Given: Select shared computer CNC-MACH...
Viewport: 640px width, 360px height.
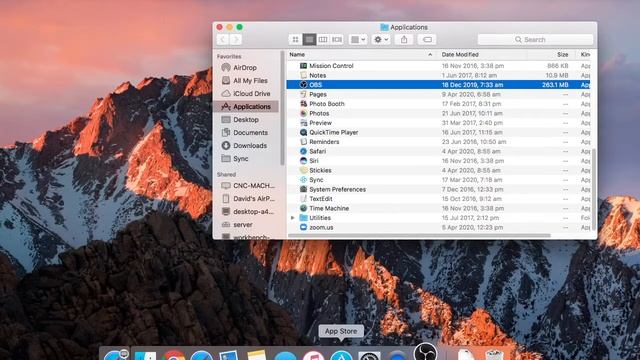Looking at the screenshot, I should coord(253,186).
